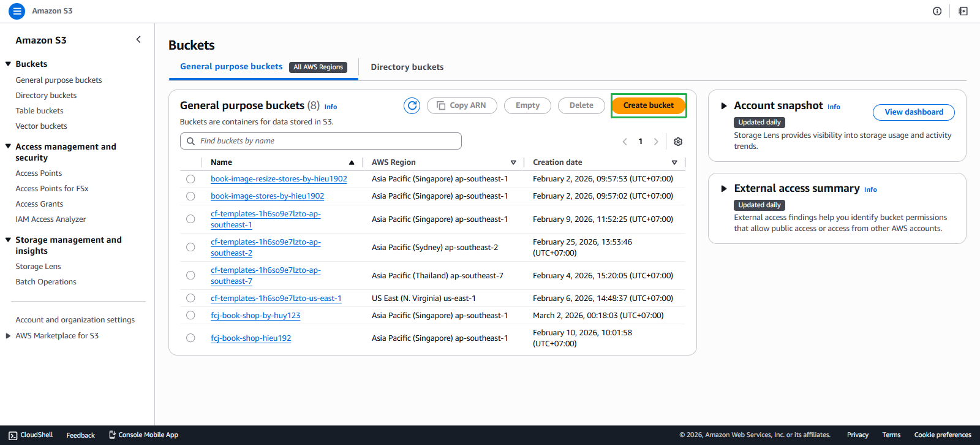Open Console Mobile App link
The width and height of the screenshot is (980, 445).
click(143, 435)
